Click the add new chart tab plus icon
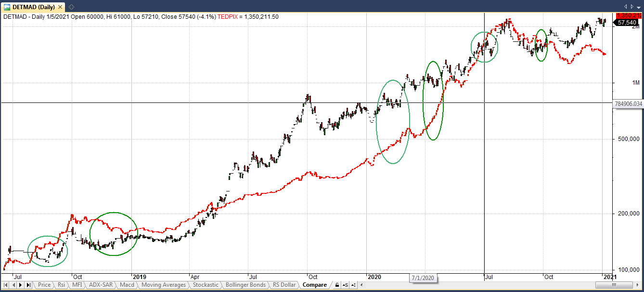This screenshot has height=292, width=644. click(x=71, y=6)
